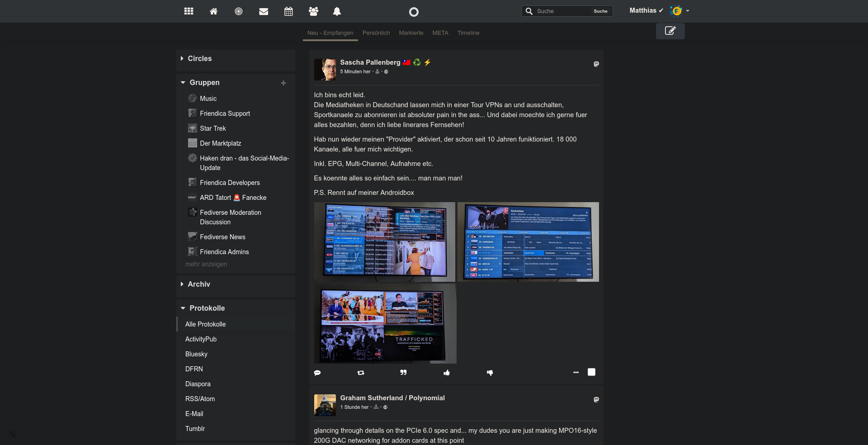This screenshot has width=868, height=445.
Task: Go to home via house icon
Action: point(214,11)
